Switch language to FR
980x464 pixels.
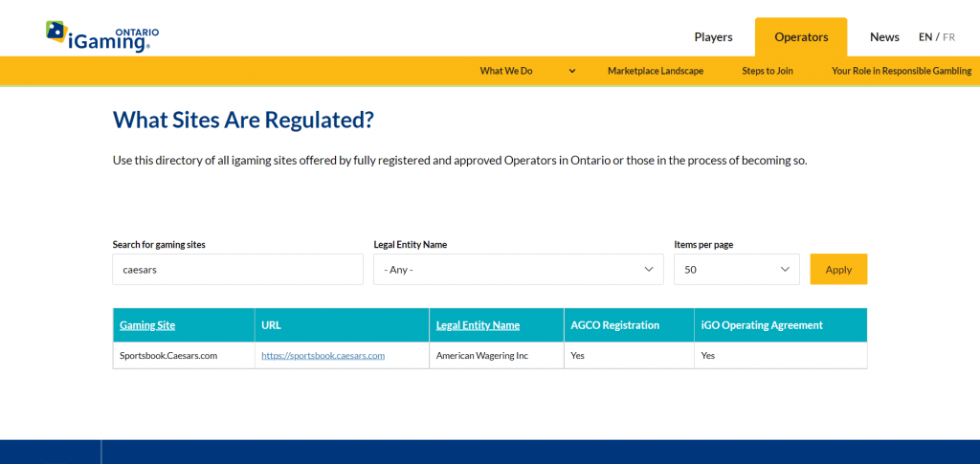(948, 37)
